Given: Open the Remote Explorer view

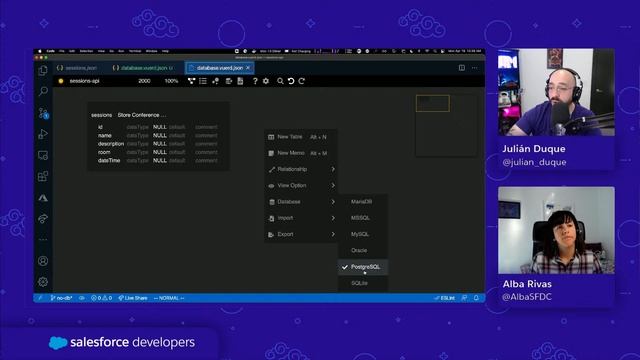Looking at the screenshot, I should click(43, 155).
